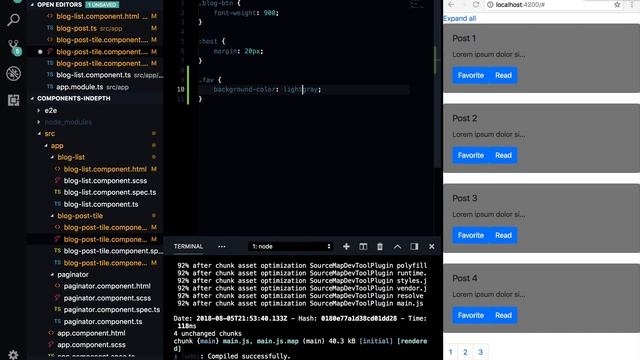Screen dimensions: 640x360
Task: Collapse the OPEN EDITORS section
Action: (59, 4)
